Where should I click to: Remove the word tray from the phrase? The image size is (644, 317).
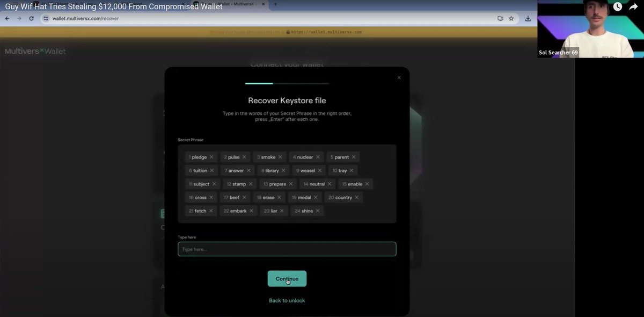352,170
